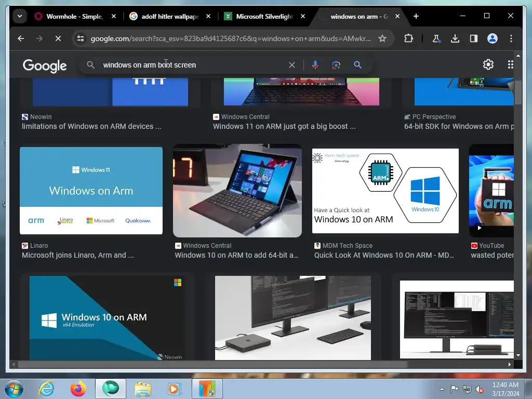This screenshot has width=532, height=399.
Task: Open Windows Media Player on taskbar
Action: point(175,389)
